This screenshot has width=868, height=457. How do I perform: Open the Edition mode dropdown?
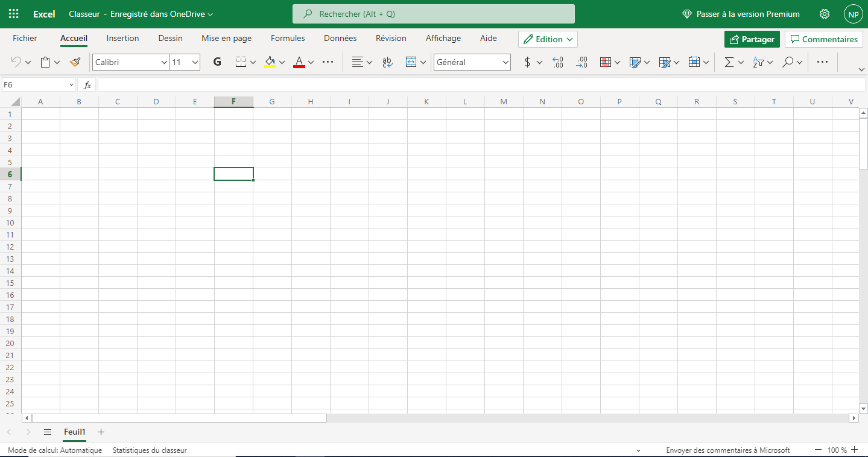pyautogui.click(x=548, y=39)
